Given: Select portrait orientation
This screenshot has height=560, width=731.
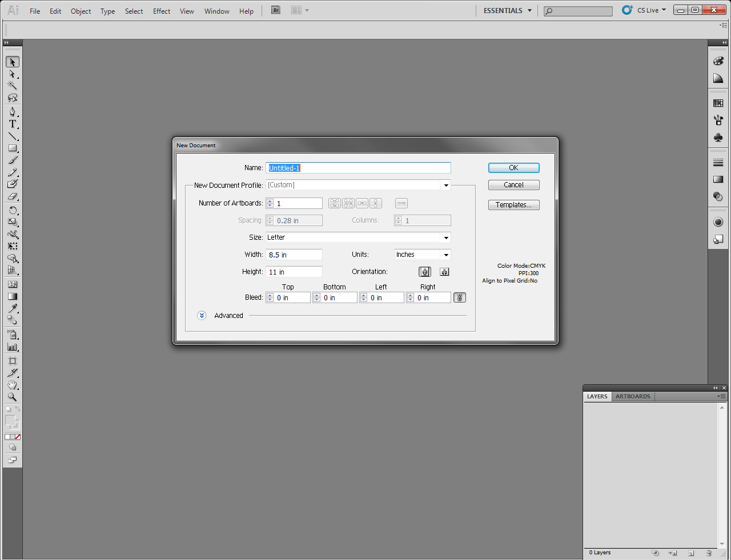Looking at the screenshot, I should (x=425, y=272).
